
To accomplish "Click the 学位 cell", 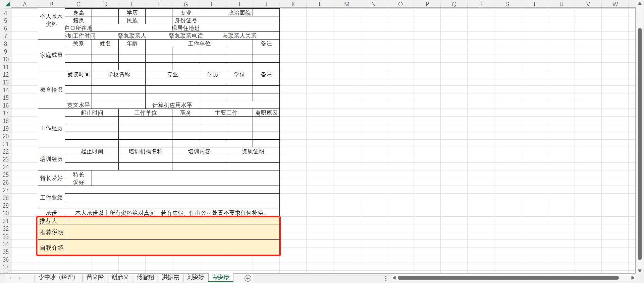I will click(x=239, y=74).
